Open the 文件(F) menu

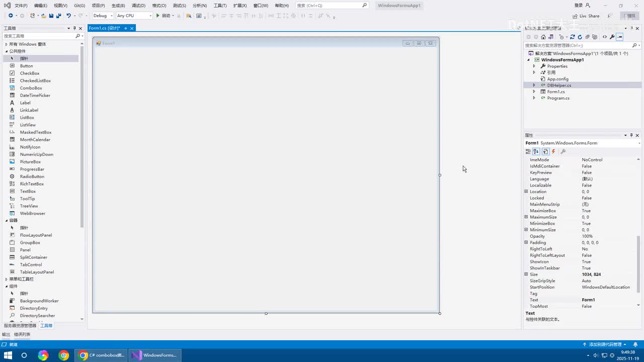click(21, 6)
